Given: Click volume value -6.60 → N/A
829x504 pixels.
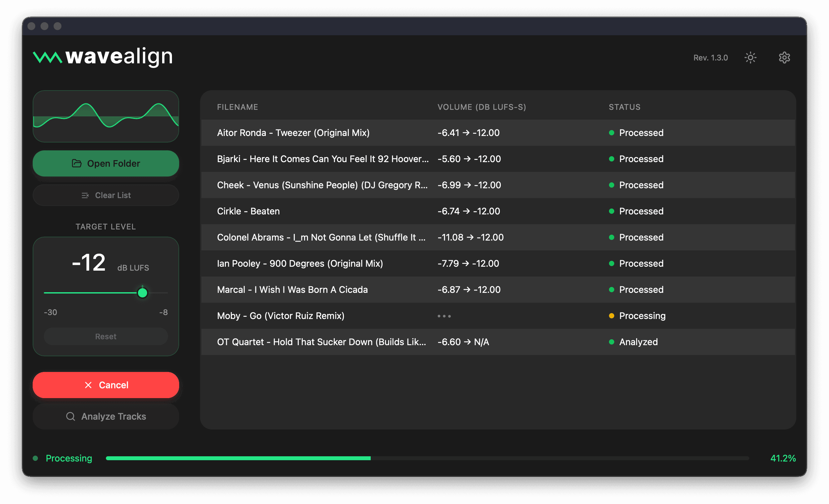Looking at the screenshot, I should (463, 342).
